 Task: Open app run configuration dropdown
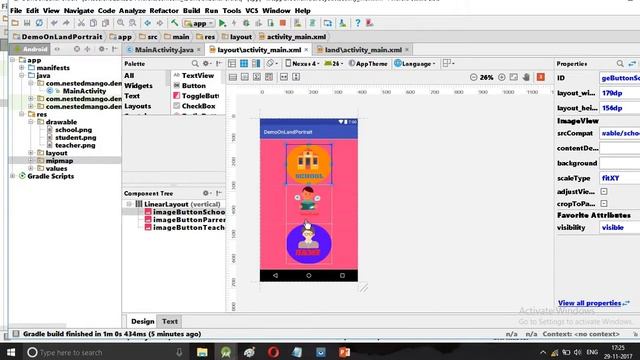tap(199, 23)
